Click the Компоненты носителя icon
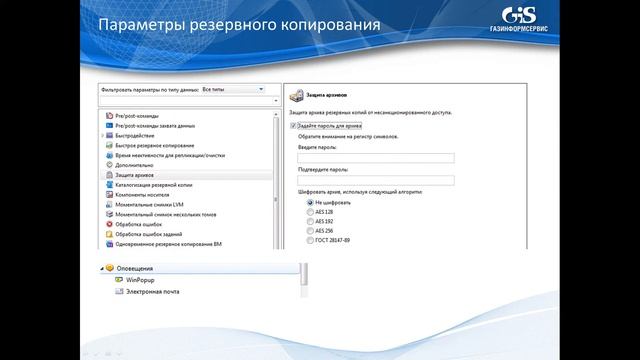Viewport: 640px width, 360px height. point(109,195)
